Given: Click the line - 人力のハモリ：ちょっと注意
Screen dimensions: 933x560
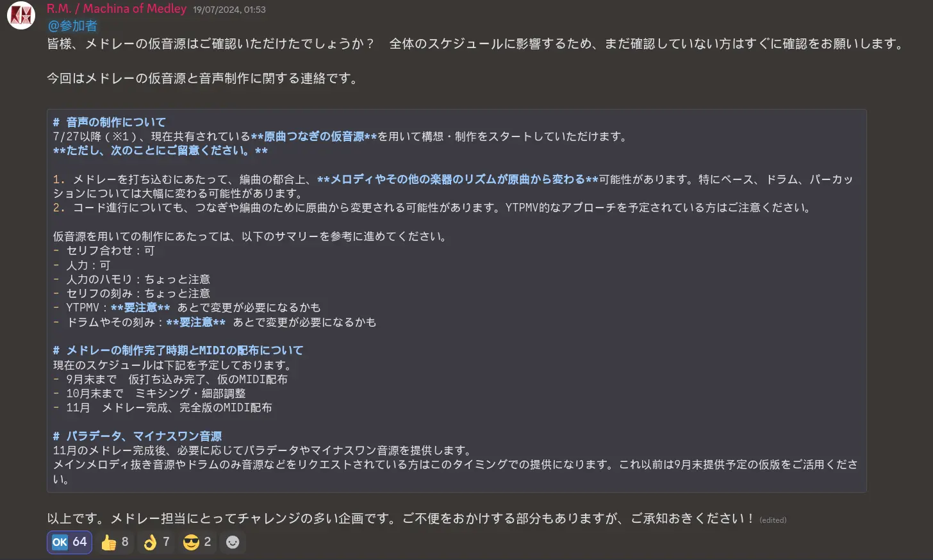Looking at the screenshot, I should point(131,279).
